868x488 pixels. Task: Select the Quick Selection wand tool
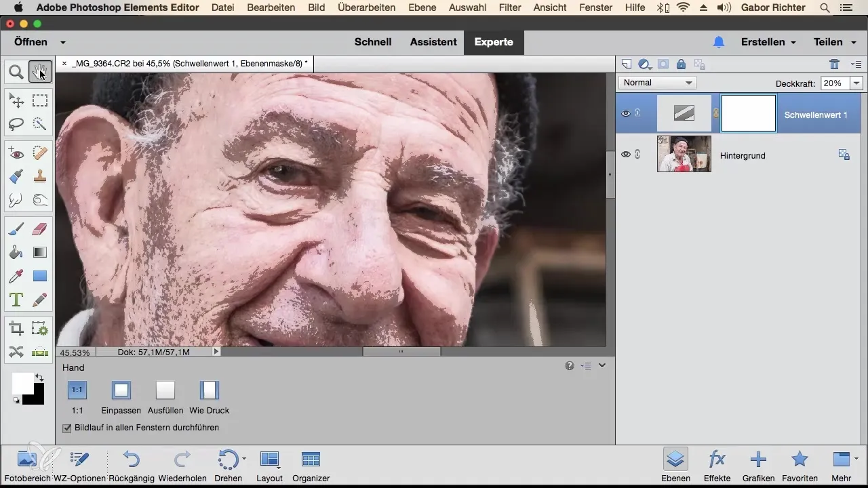tap(39, 124)
